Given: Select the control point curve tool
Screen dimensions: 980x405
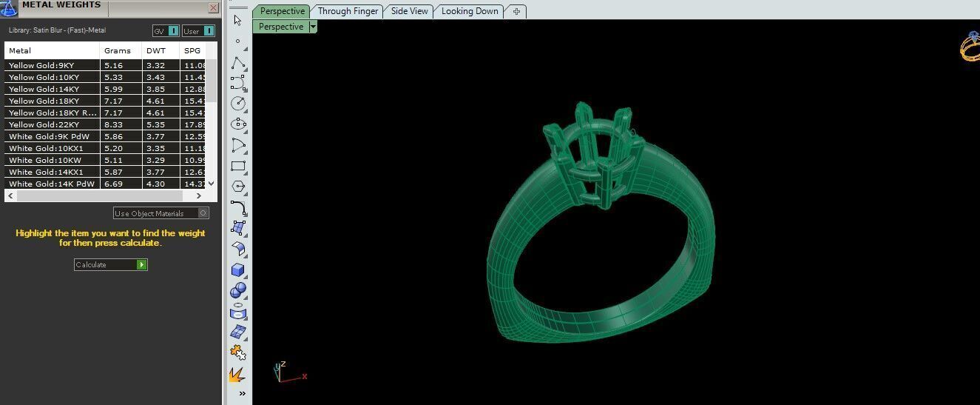Looking at the screenshot, I should click(x=237, y=83).
